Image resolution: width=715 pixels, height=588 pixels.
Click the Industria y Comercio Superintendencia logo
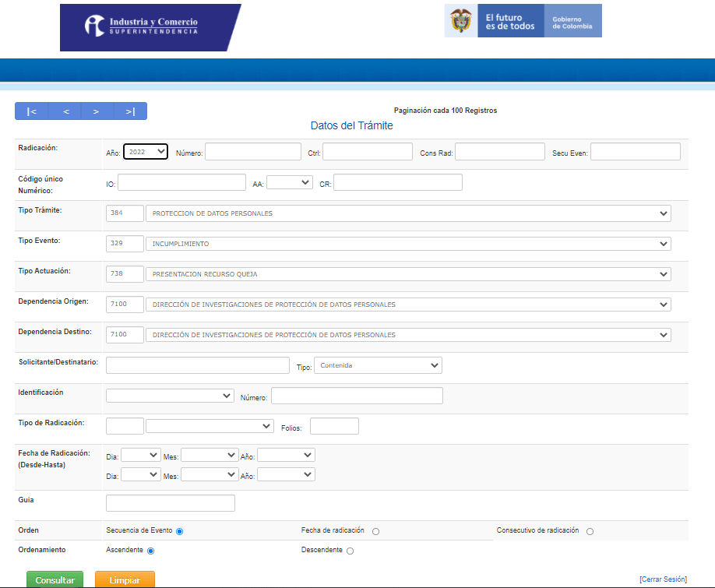click(x=150, y=27)
